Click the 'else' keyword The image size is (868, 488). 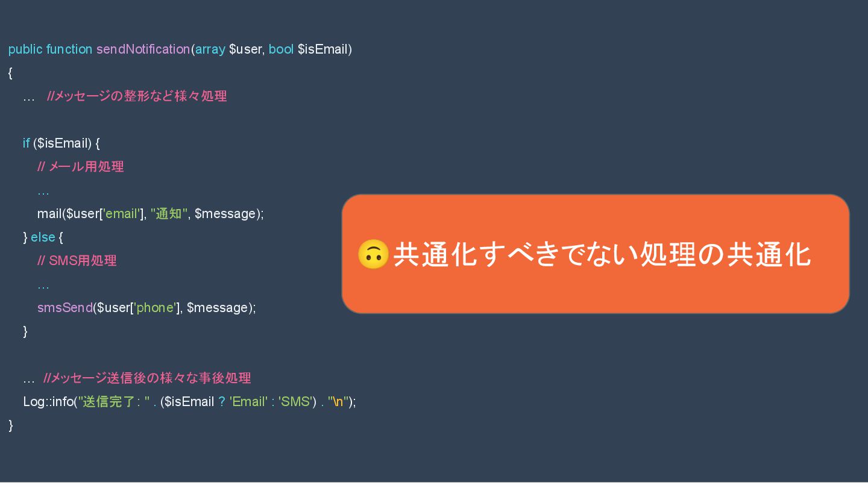pyautogui.click(x=43, y=237)
